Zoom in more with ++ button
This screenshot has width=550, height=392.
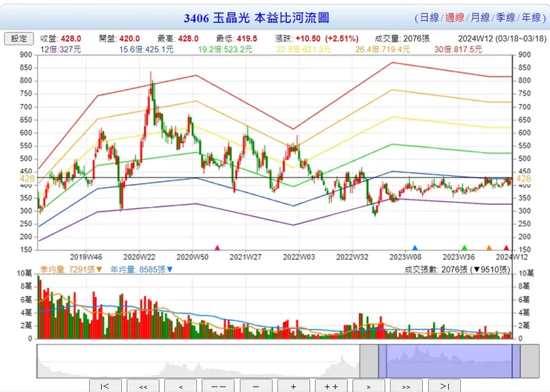tap(331, 386)
